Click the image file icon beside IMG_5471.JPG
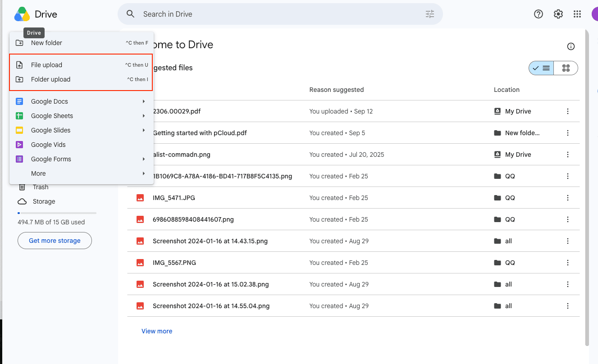 coord(140,198)
